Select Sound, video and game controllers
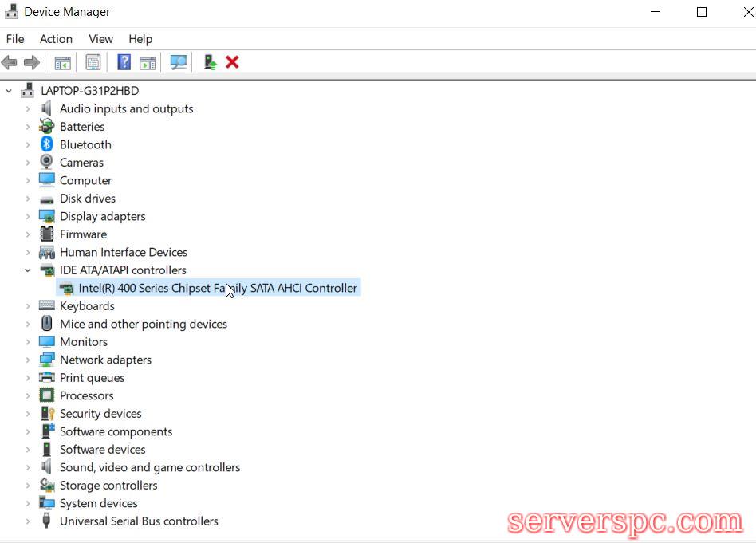The image size is (756, 543). 149,467
